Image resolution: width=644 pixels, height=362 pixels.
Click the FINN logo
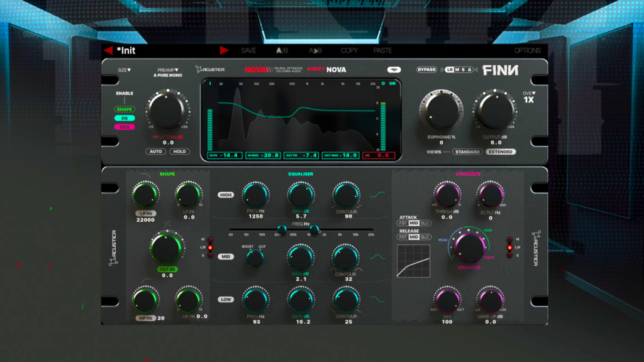tap(500, 70)
